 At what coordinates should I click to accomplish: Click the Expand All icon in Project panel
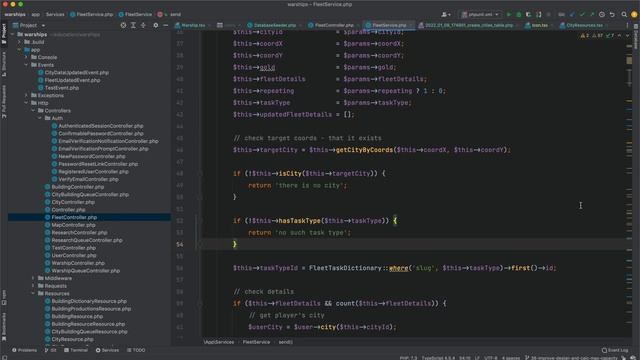point(133,25)
